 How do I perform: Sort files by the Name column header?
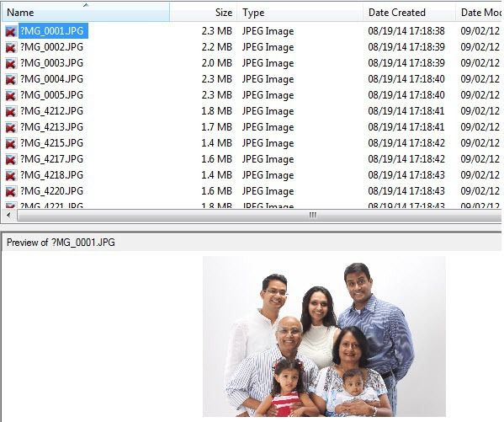tap(86, 13)
